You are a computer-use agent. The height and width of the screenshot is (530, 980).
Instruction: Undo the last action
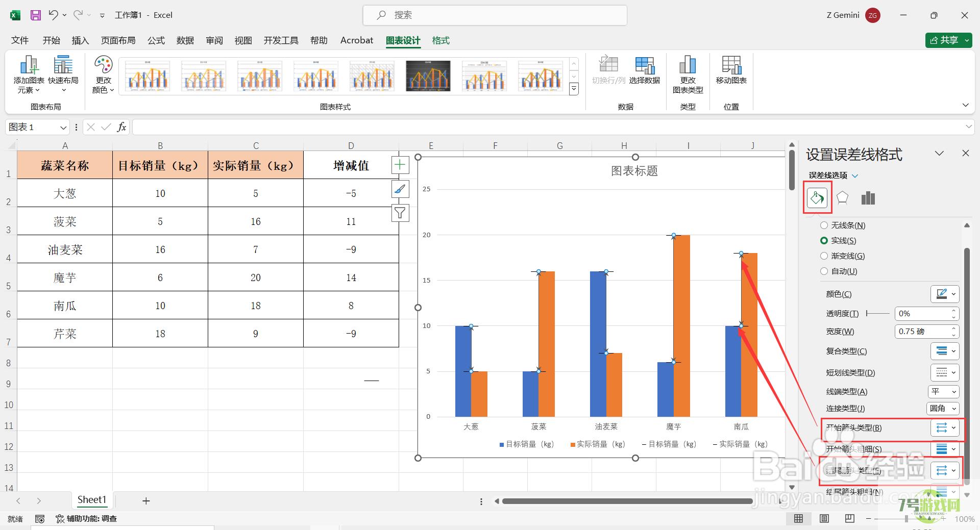(53, 15)
